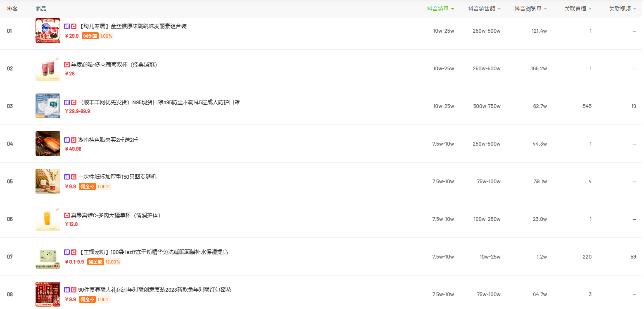Click red shop icon beside N95现货口罩 title
The height and width of the screenshot is (309, 644).
click(74, 102)
